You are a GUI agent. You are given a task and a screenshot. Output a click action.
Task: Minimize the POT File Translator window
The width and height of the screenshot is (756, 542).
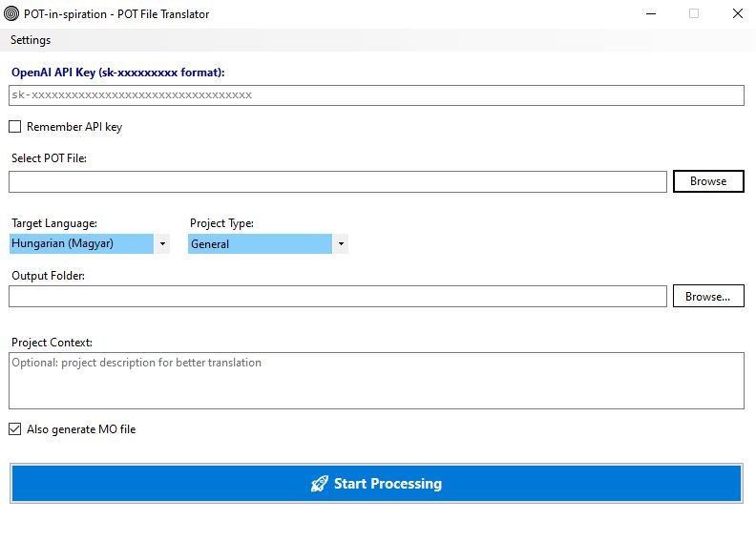click(651, 14)
